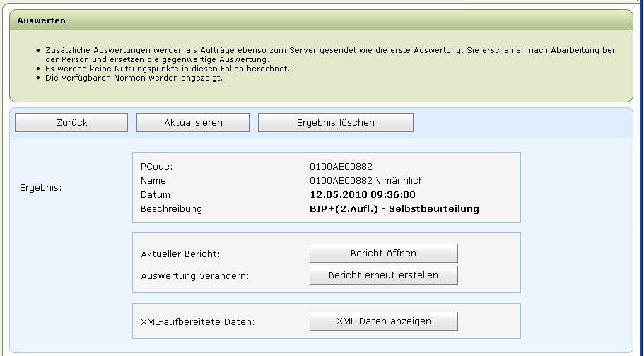Click the Ergebnis label
The height and width of the screenshot is (356, 644).
coord(41,188)
